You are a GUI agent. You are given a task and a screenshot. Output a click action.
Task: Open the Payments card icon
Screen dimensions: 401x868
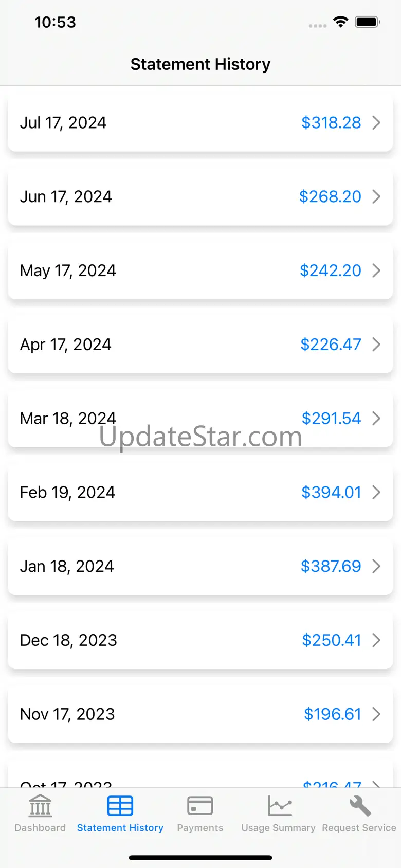click(x=200, y=806)
